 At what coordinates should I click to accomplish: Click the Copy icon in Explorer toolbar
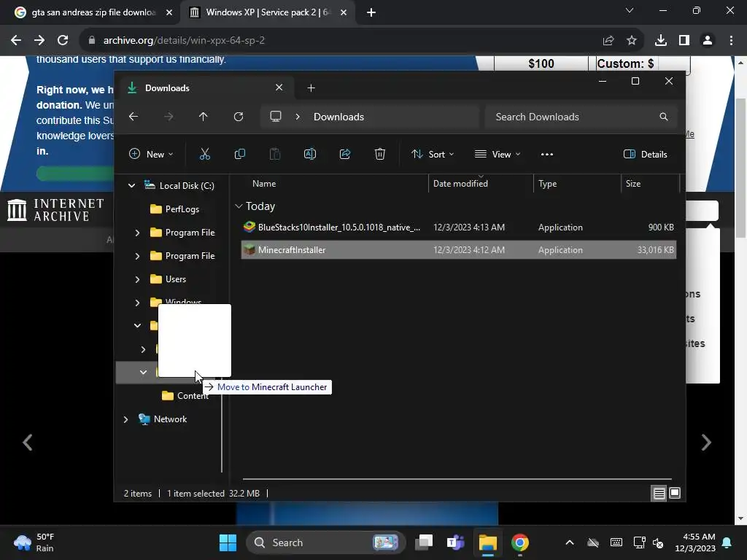(239, 155)
